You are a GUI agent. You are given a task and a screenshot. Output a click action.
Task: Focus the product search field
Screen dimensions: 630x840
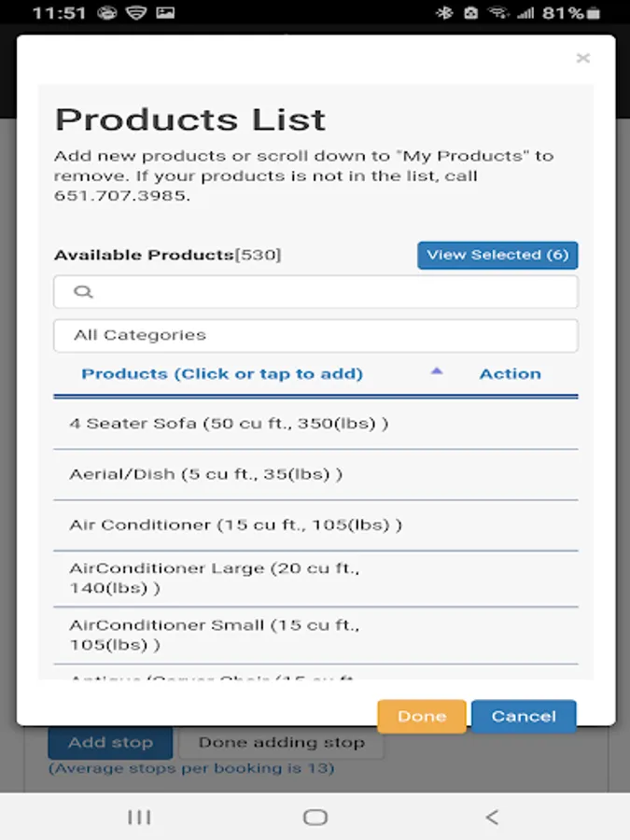tap(327, 292)
